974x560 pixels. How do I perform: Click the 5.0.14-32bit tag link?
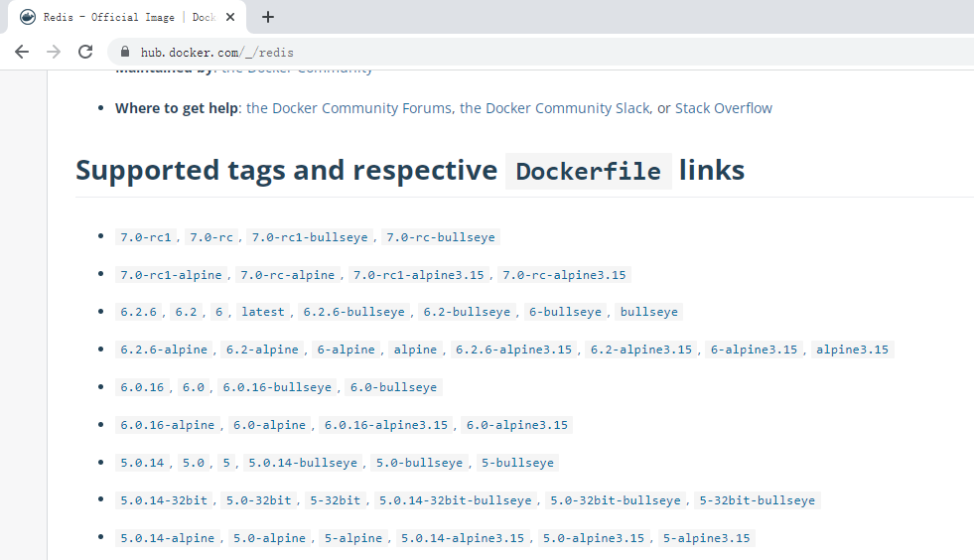(164, 500)
